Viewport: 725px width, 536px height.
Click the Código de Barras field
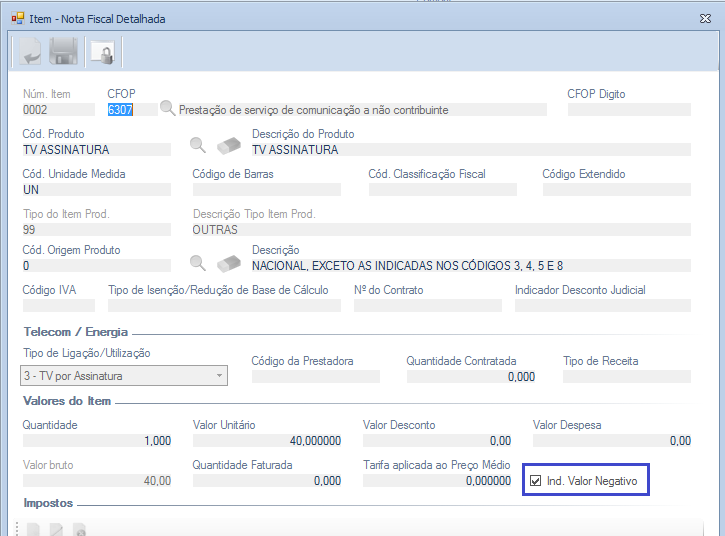coord(266,189)
